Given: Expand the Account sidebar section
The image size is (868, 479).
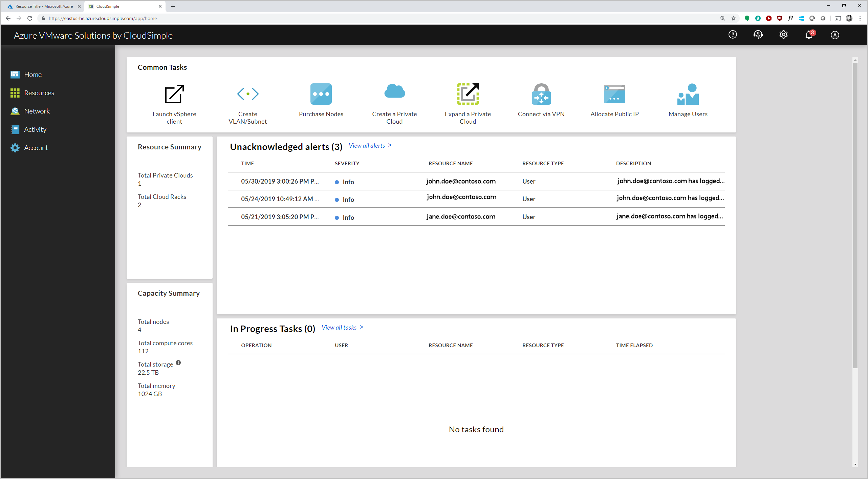Looking at the screenshot, I should tap(35, 147).
